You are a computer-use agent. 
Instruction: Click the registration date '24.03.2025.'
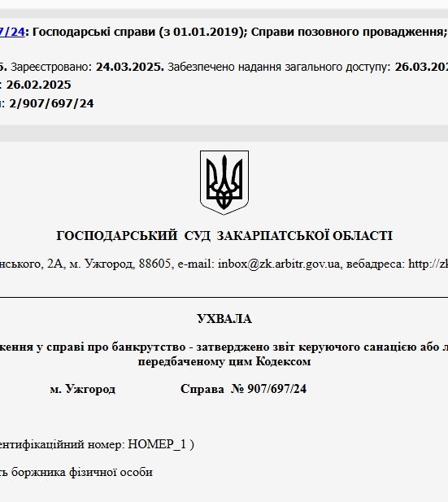click(x=130, y=67)
